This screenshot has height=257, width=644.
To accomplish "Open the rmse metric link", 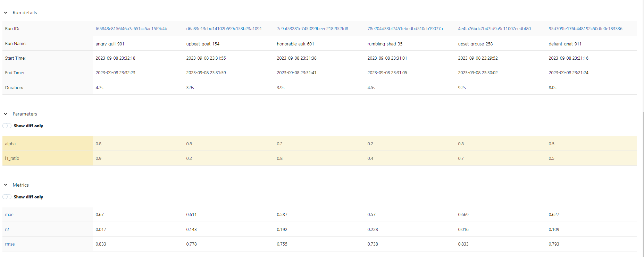I will click(x=10, y=244).
